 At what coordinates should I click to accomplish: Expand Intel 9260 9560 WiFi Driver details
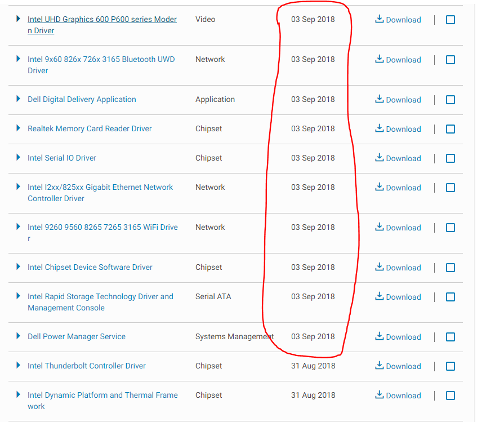point(19,227)
